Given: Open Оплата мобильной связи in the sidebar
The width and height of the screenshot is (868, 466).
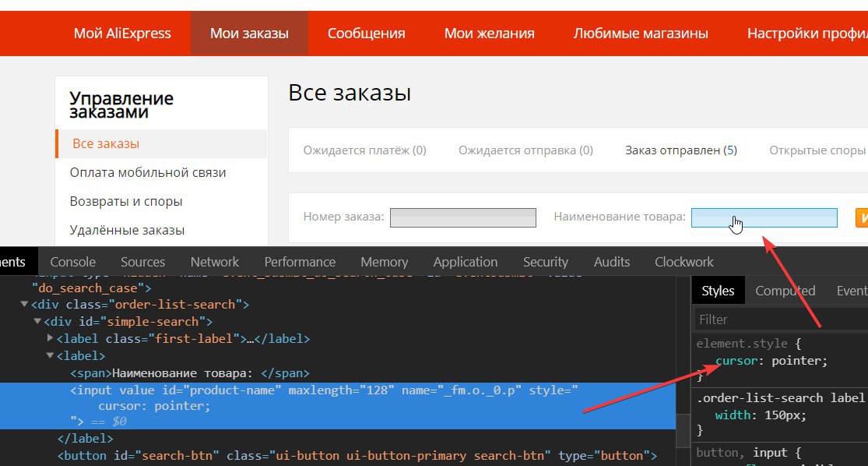Looking at the screenshot, I should click(x=148, y=172).
